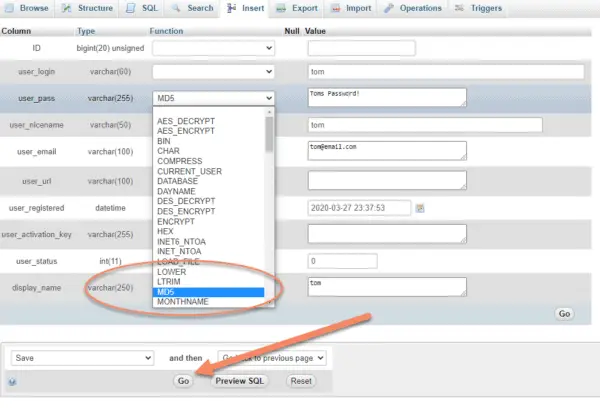Open the Triggers tab

pyautogui.click(x=478, y=8)
